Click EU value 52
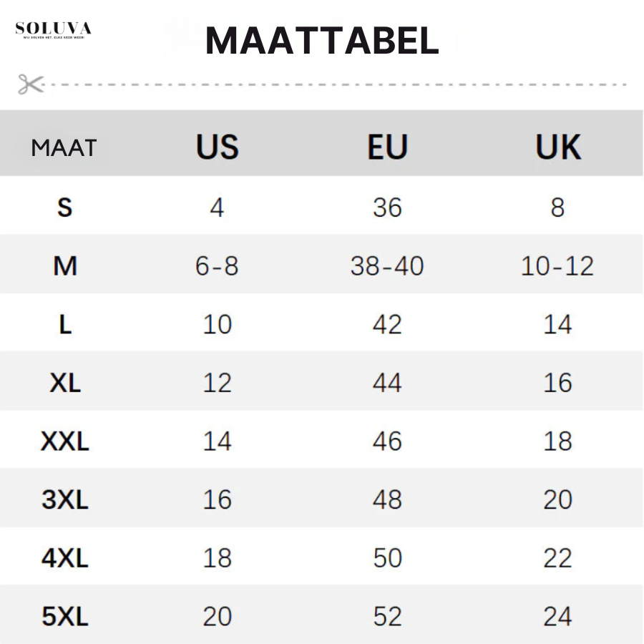Viewport: 644px width, 644px height. coord(387,617)
